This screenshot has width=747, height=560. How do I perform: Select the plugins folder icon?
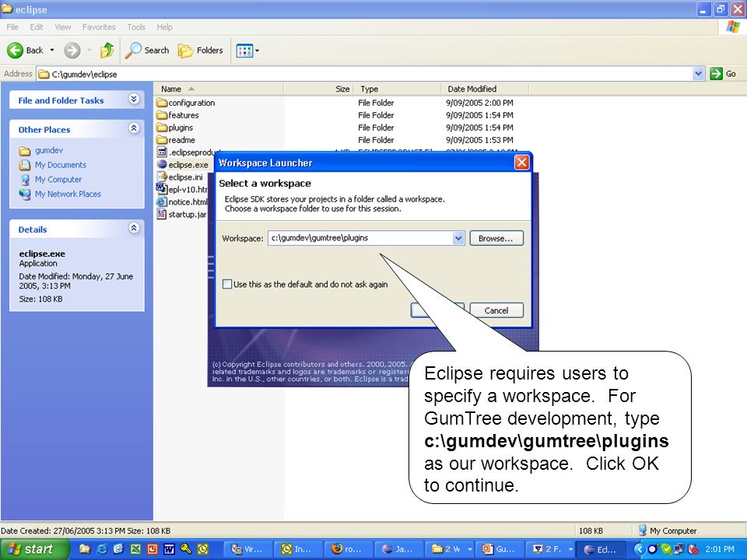tap(162, 128)
